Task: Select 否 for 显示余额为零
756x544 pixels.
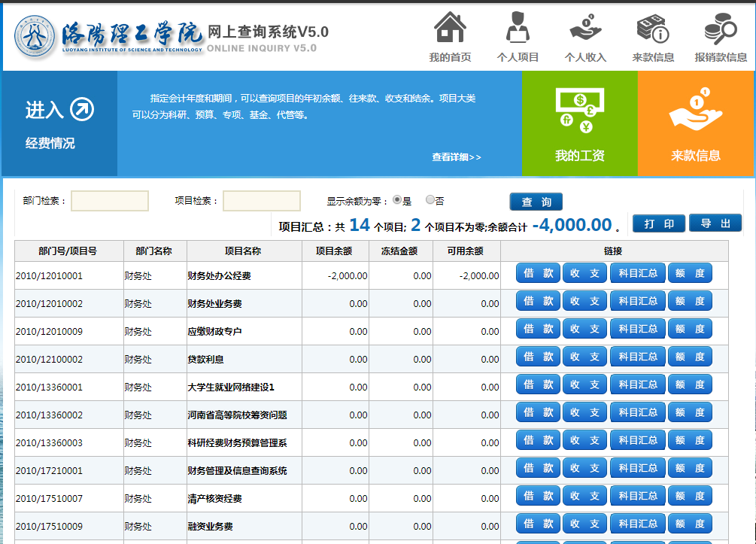Action: click(x=430, y=200)
